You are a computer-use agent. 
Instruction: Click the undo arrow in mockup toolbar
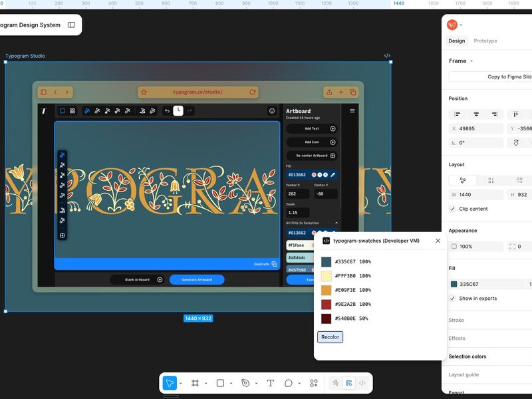167,111
